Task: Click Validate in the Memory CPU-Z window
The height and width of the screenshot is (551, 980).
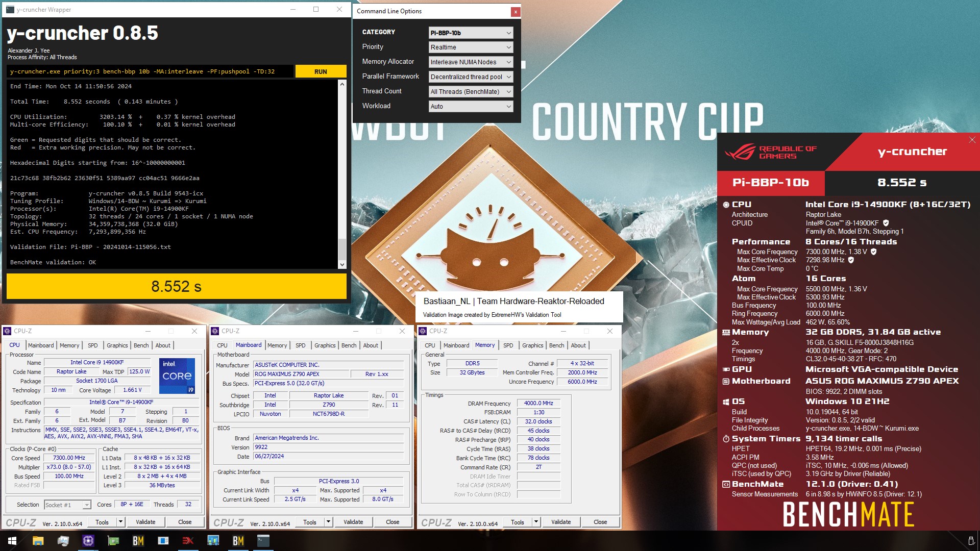Action: [561, 522]
